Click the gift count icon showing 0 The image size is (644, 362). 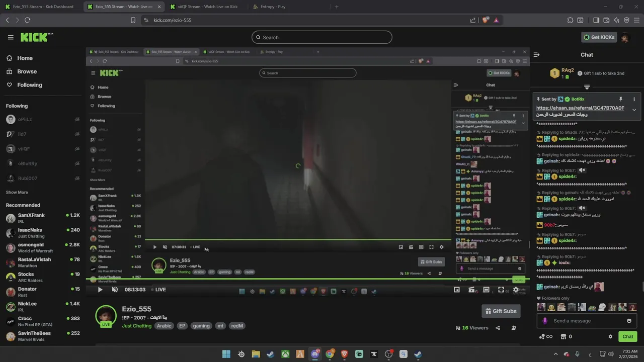tap(566, 336)
